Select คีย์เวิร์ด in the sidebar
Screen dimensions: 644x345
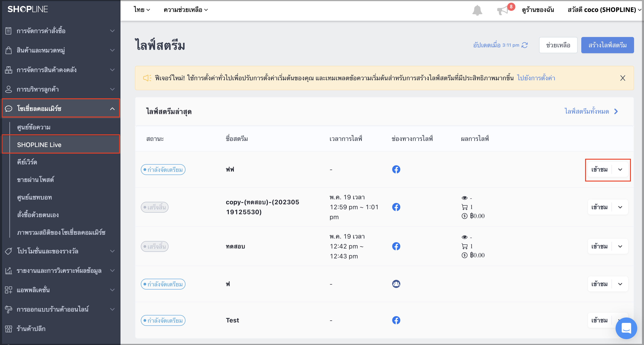point(27,162)
